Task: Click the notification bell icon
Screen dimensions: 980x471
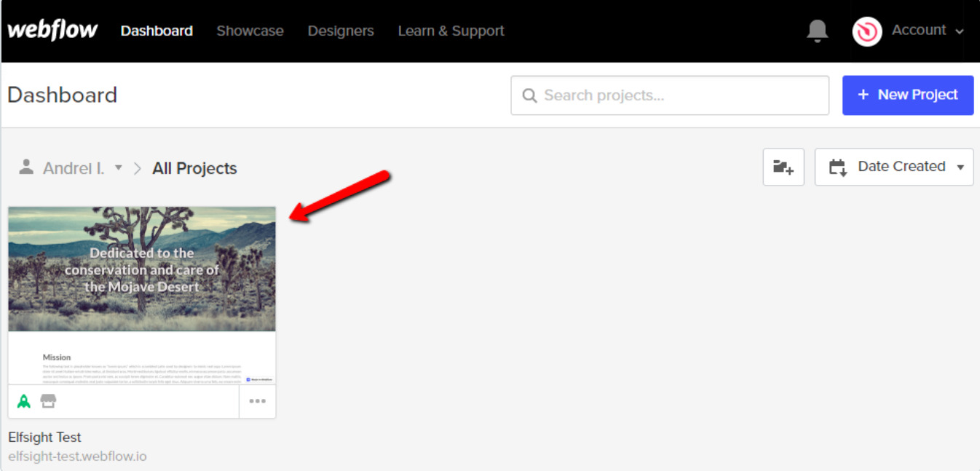Action: 816,31
